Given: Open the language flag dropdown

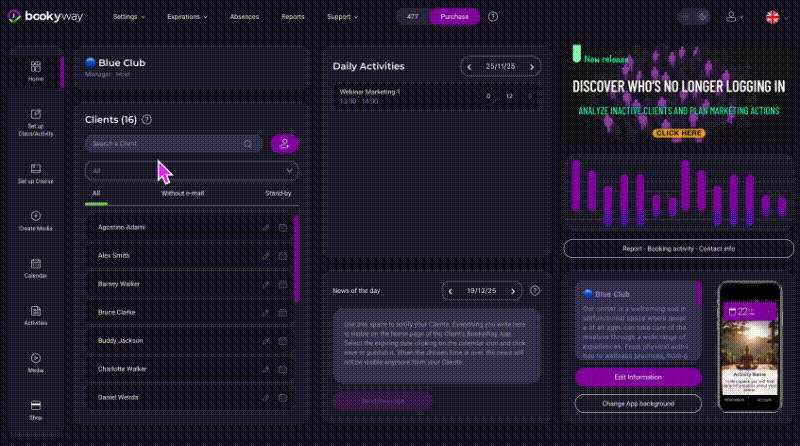Looking at the screenshot, I should (x=775, y=17).
